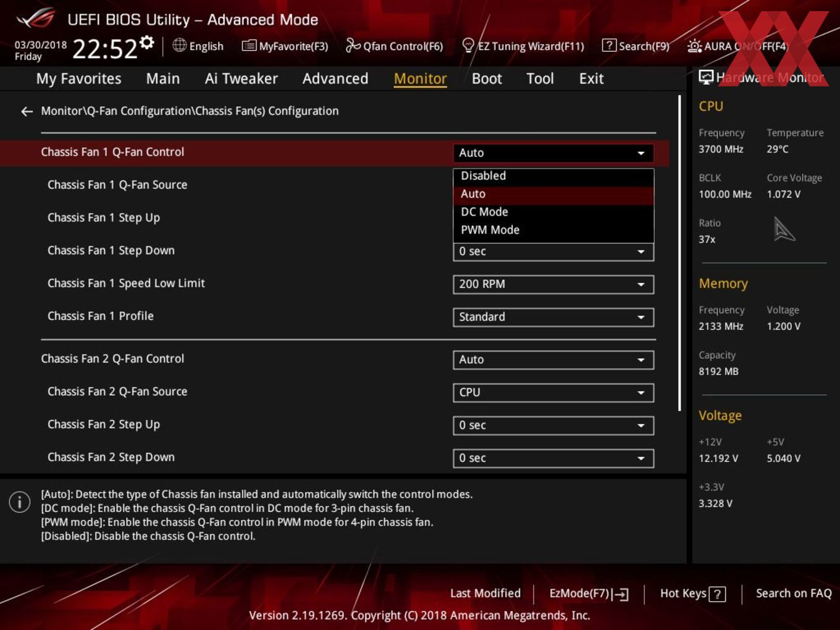
Task: Open Search(F9) question mark icon
Action: click(609, 46)
